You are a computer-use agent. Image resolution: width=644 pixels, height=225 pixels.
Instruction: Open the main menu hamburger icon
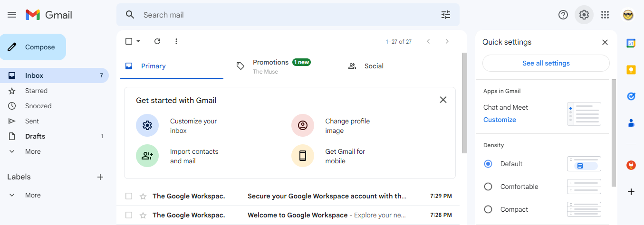click(12, 15)
